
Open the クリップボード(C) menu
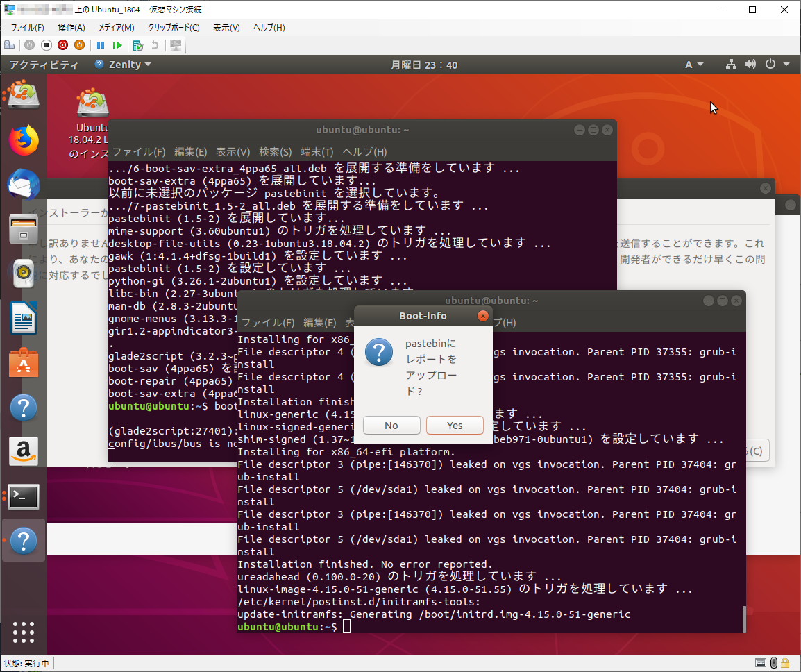pyautogui.click(x=174, y=28)
